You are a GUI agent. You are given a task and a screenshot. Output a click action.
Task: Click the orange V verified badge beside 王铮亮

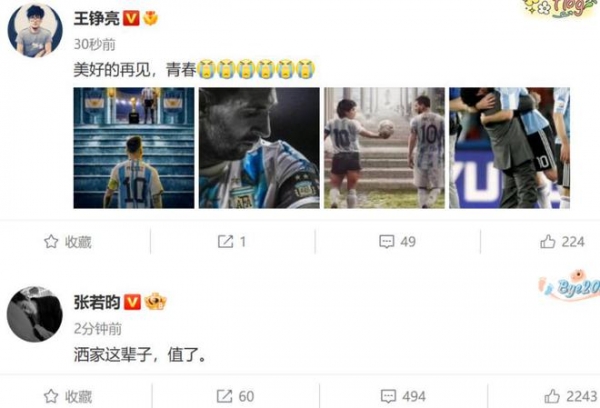point(131,18)
